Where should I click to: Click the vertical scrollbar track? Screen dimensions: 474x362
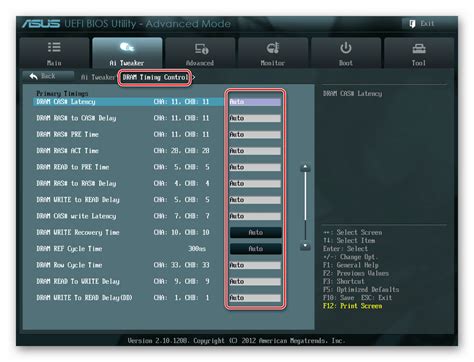pyautogui.click(x=305, y=207)
